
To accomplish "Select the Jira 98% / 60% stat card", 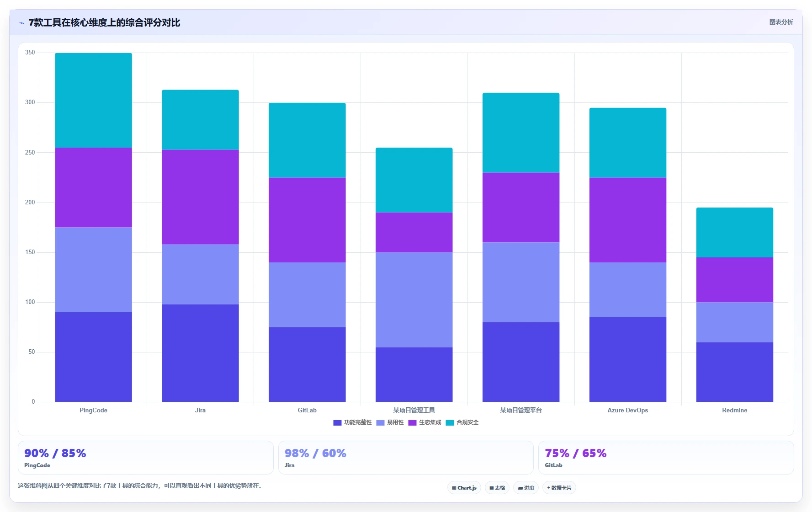I will point(406,458).
